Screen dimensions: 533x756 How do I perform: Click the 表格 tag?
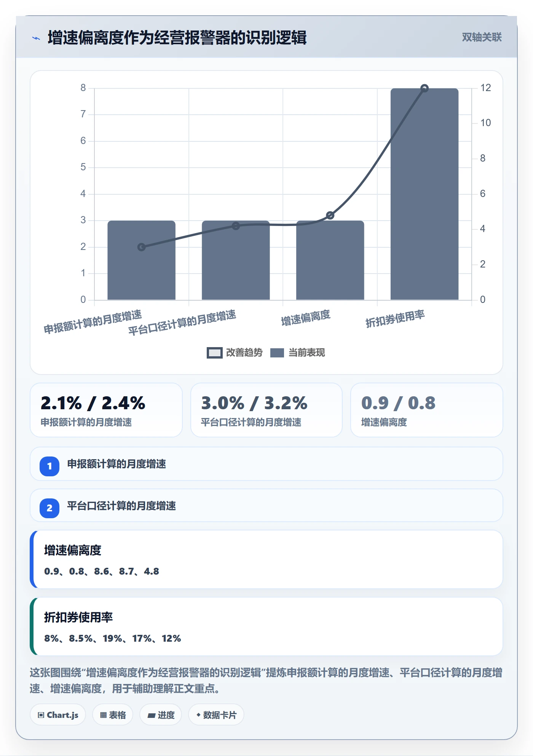click(x=113, y=715)
